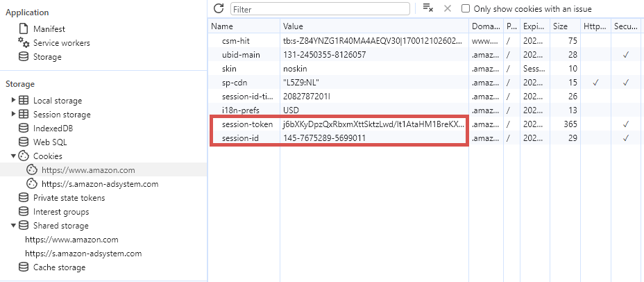Click the clear all cookies icon
Image resolution: width=644 pixels, height=282 pixels.
pos(428,8)
